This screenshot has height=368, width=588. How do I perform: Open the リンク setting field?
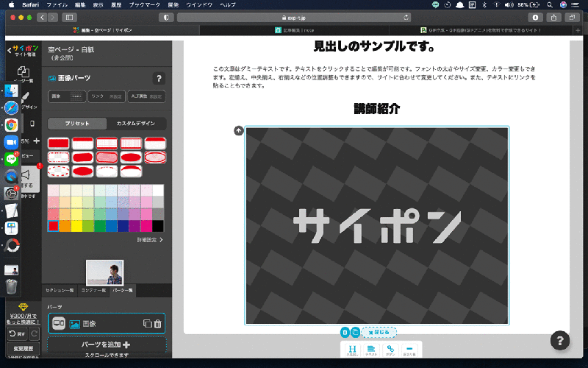point(107,96)
